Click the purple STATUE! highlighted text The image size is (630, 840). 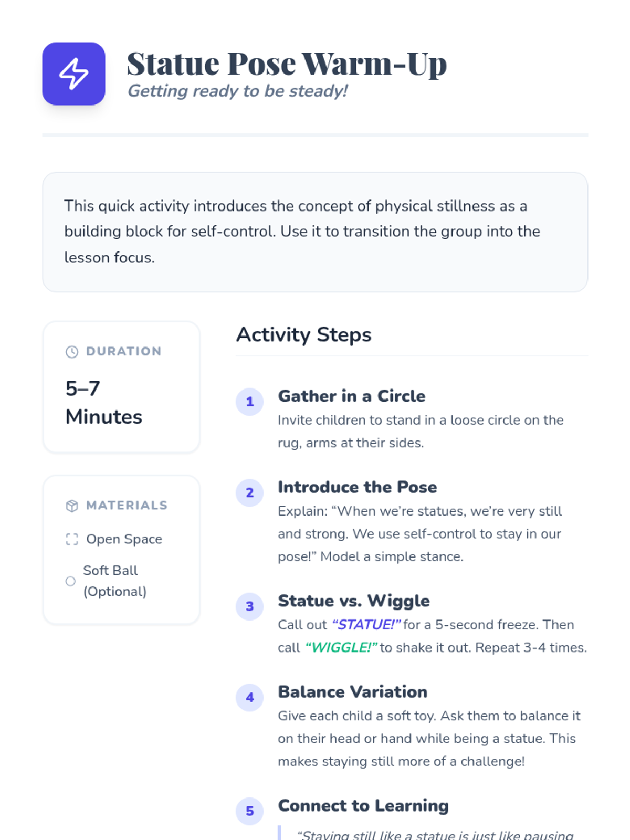[366, 625]
